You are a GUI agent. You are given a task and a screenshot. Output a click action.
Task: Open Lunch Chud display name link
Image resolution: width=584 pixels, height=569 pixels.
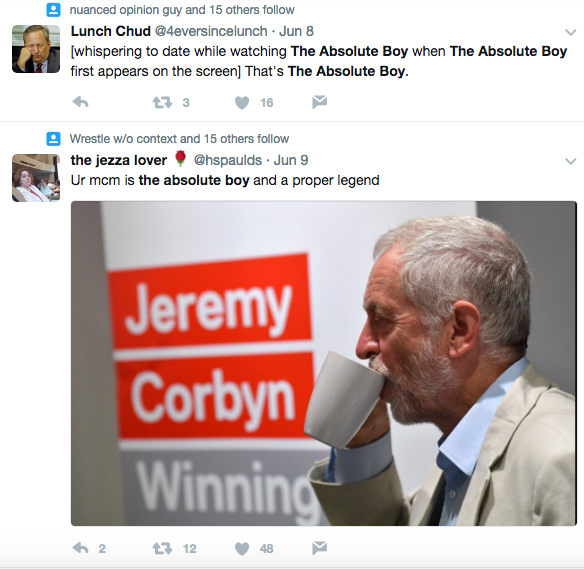point(111,31)
